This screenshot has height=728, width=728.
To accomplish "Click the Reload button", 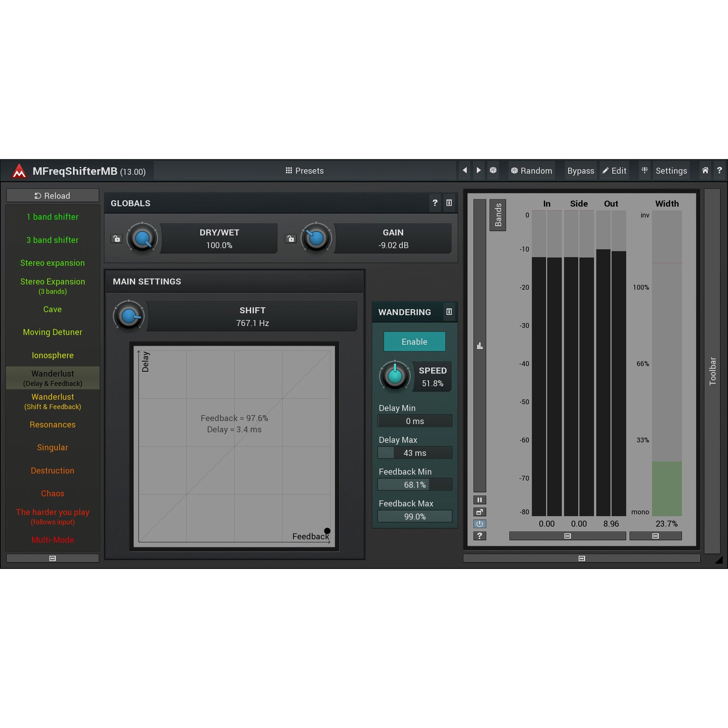I will coord(52,195).
